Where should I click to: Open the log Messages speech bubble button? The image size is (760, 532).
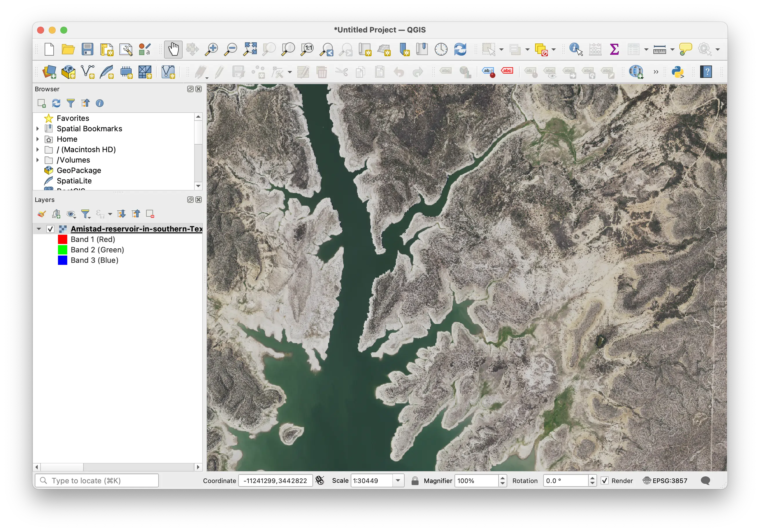click(x=706, y=481)
